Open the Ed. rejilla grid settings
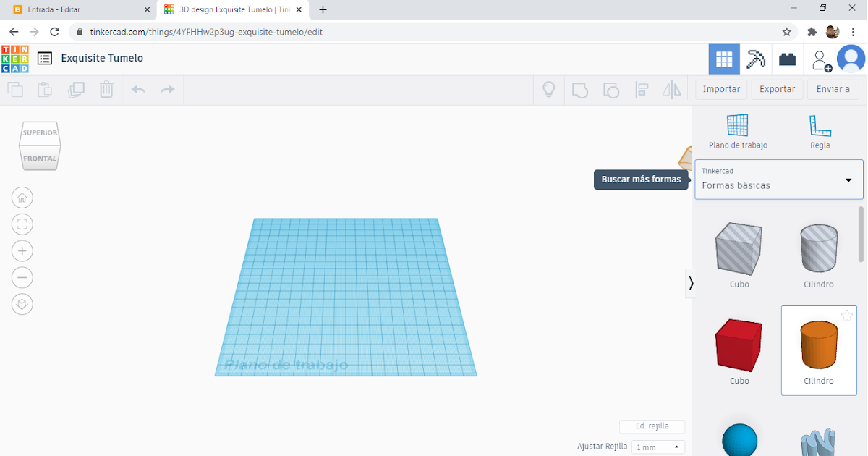Image resolution: width=868 pixels, height=456 pixels. click(x=652, y=426)
